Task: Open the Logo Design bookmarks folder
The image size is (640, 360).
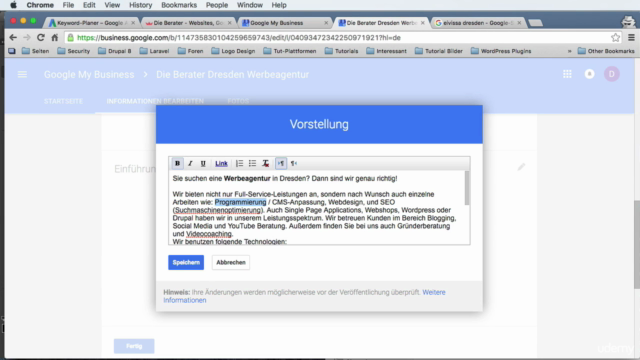Action: point(233,51)
